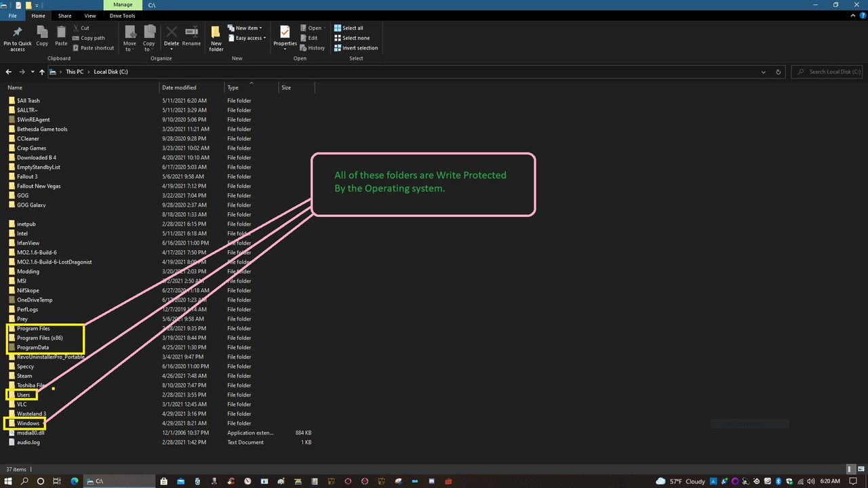Switch to Large icons view toggle
The width and height of the screenshot is (868, 488).
pos(861,469)
